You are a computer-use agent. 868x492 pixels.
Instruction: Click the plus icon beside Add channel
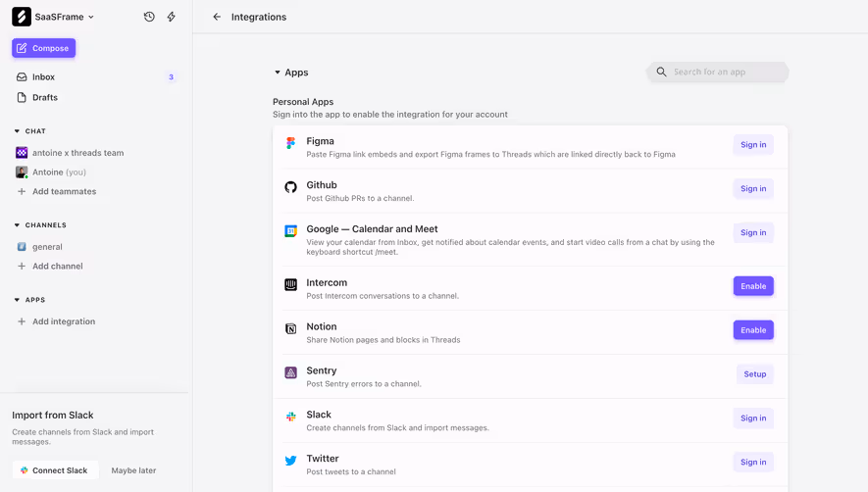tap(22, 267)
